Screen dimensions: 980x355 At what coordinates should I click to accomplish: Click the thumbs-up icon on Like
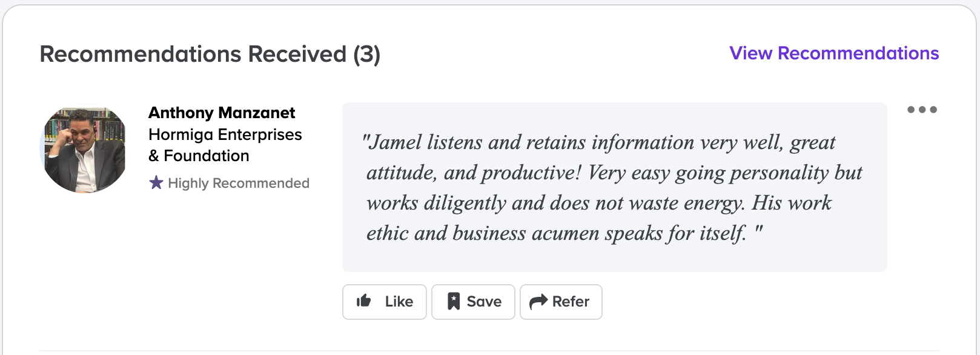coord(363,301)
